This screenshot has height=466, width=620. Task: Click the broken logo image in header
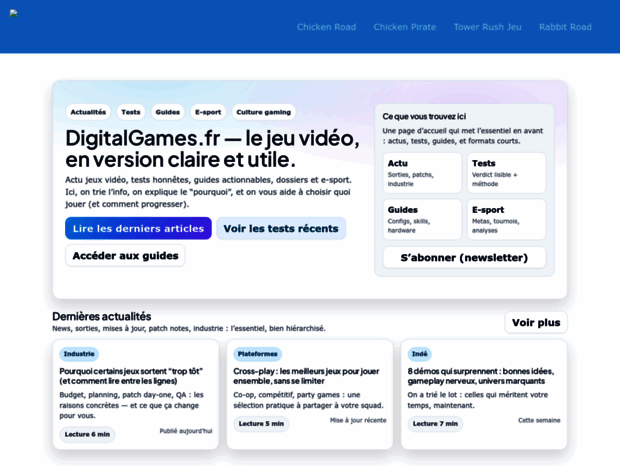click(x=14, y=13)
